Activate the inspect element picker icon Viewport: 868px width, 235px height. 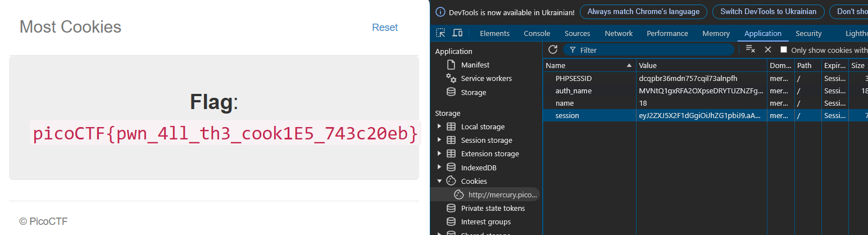(440, 33)
